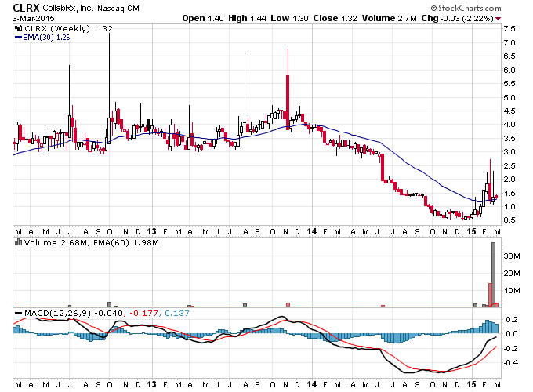Screen dimensions: 533x392
Task: Click the '15' year marker below price chart
Action: 471,231
